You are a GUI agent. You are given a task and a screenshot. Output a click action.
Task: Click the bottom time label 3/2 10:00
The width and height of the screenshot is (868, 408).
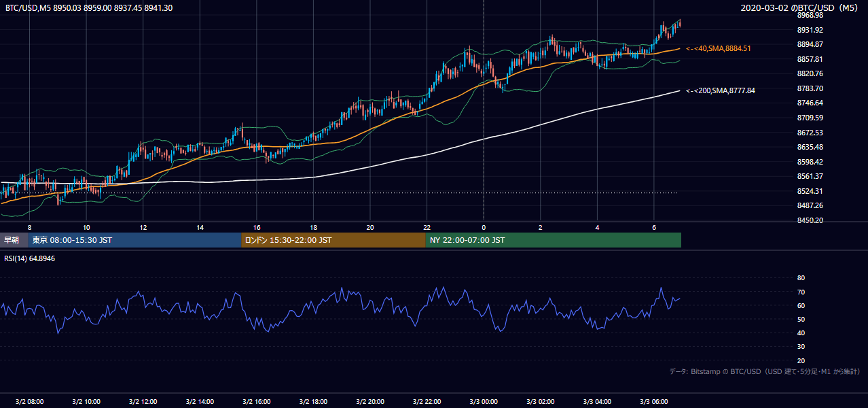click(x=86, y=402)
